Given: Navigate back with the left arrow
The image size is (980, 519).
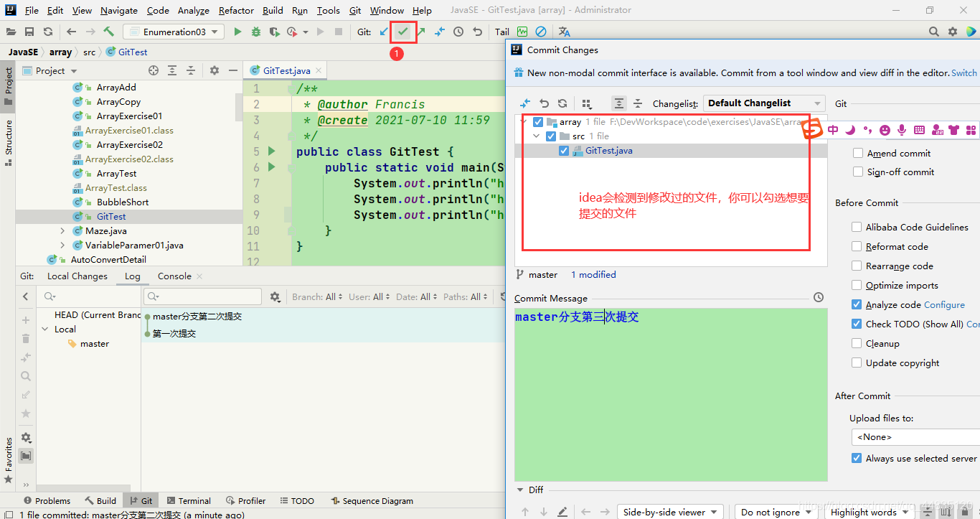Looking at the screenshot, I should tap(71, 32).
